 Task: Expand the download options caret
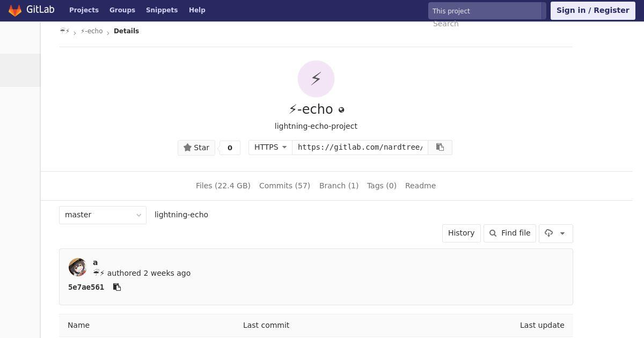tap(562, 233)
